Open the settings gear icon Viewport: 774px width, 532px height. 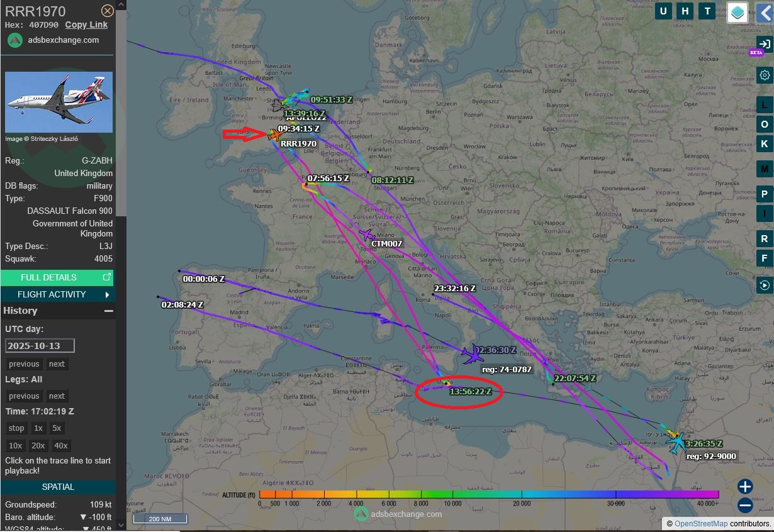tap(765, 75)
